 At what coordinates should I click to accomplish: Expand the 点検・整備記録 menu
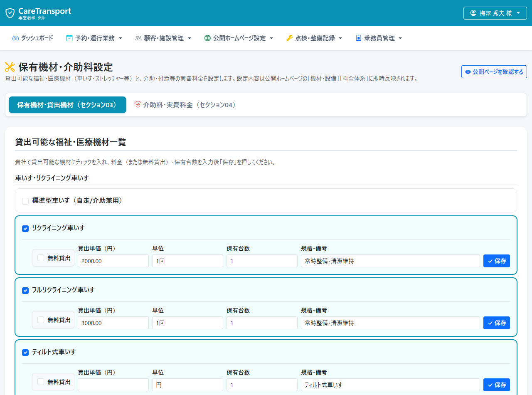point(315,38)
